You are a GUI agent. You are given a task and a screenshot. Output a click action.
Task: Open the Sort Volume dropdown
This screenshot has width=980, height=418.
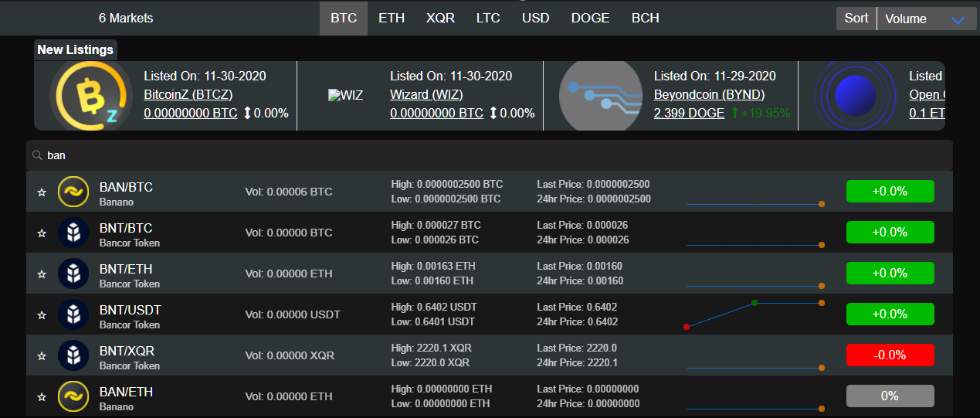click(x=925, y=19)
